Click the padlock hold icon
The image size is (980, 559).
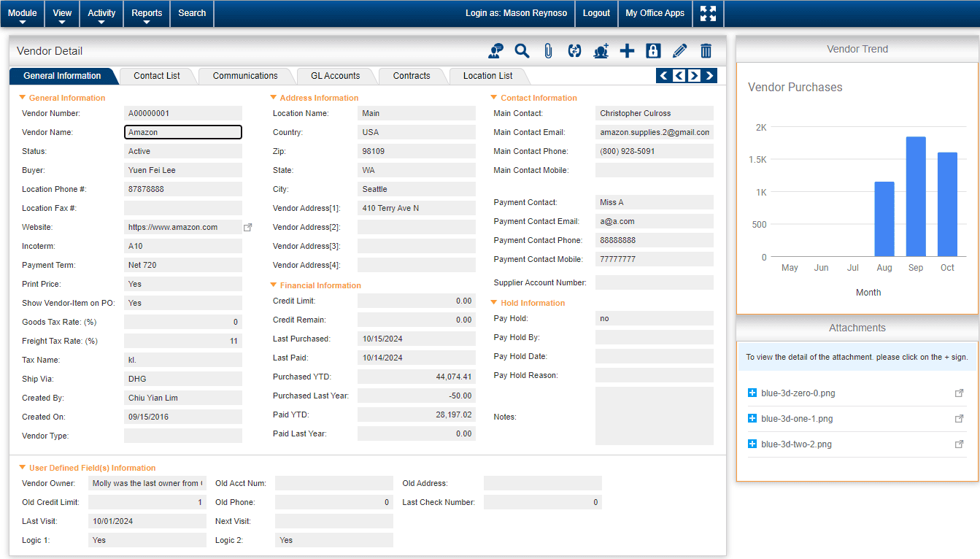click(x=653, y=50)
